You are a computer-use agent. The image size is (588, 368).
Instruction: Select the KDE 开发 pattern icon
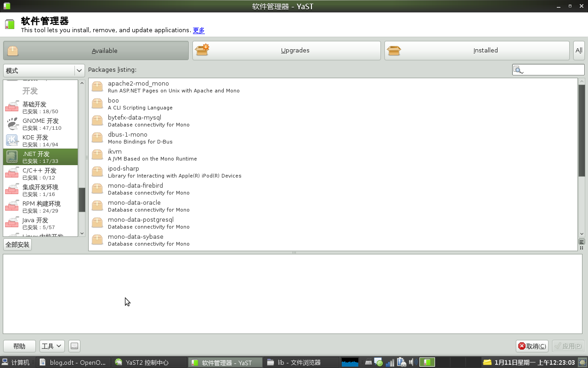click(12, 141)
